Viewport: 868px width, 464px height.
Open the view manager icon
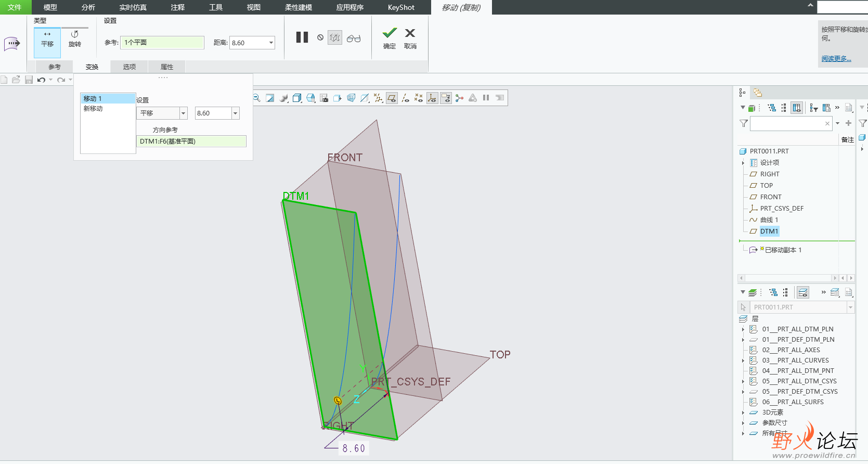[324, 98]
